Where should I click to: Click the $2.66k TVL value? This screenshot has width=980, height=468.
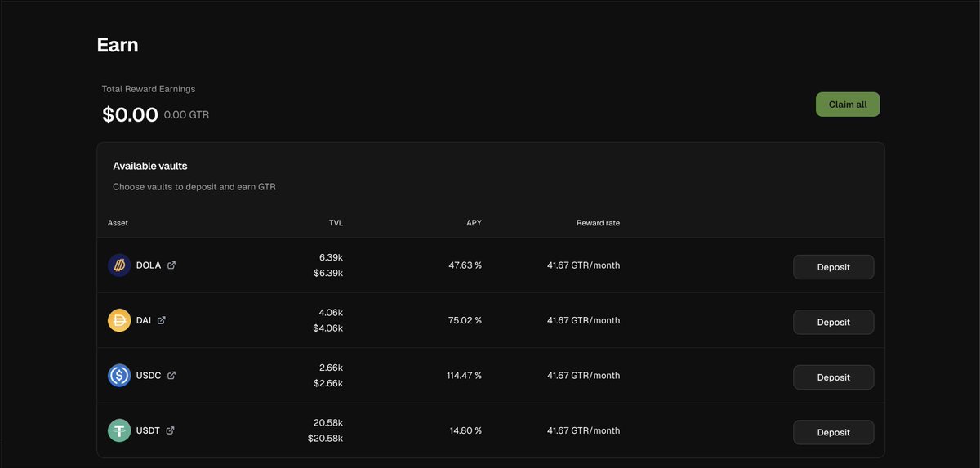coord(328,383)
